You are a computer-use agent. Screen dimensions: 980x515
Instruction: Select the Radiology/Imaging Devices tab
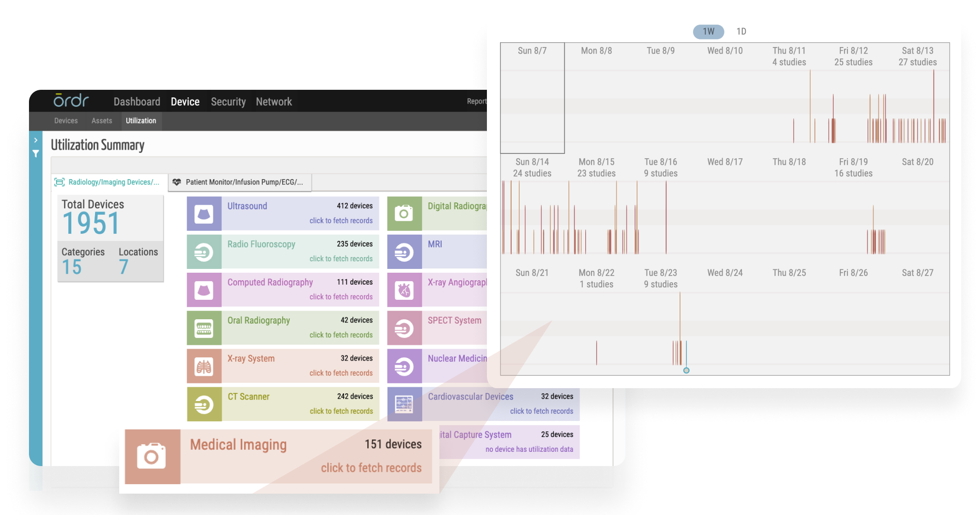point(106,181)
